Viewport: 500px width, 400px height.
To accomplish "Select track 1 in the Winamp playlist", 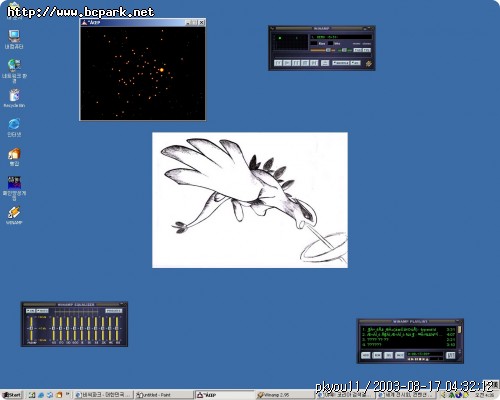I will pyautogui.click(x=408, y=329).
